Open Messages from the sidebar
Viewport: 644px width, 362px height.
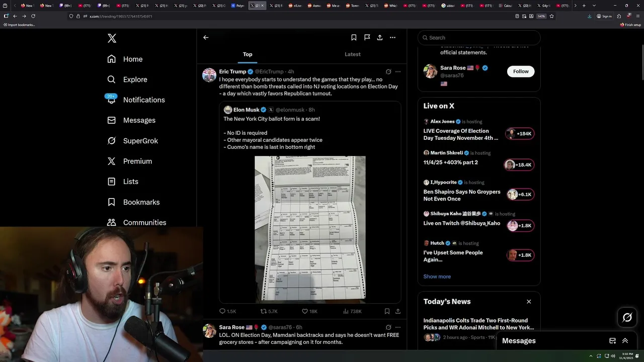click(x=131, y=120)
